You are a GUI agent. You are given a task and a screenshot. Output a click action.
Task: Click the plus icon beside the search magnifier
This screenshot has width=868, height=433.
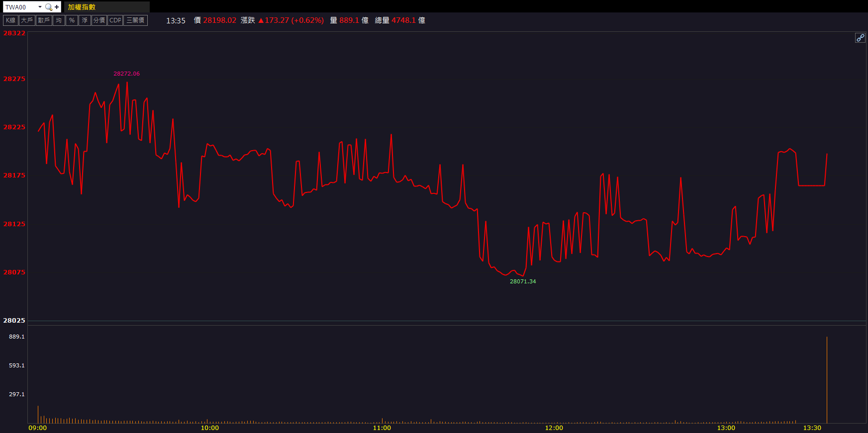click(57, 7)
